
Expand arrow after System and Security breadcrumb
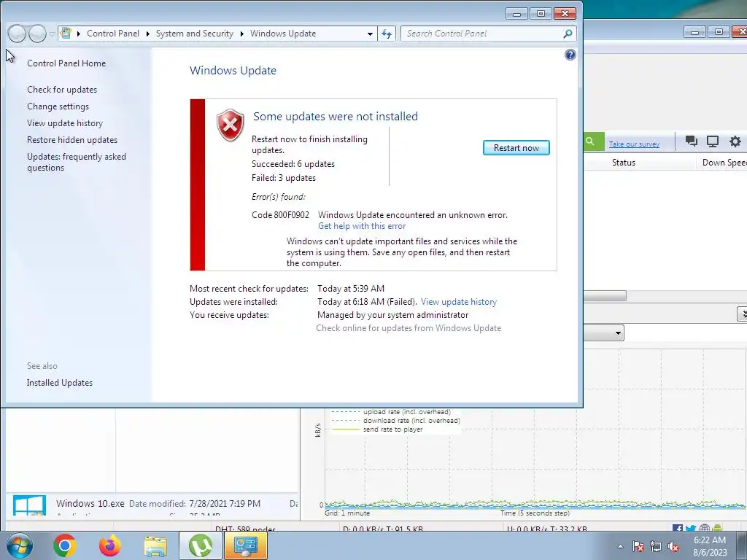tap(242, 34)
